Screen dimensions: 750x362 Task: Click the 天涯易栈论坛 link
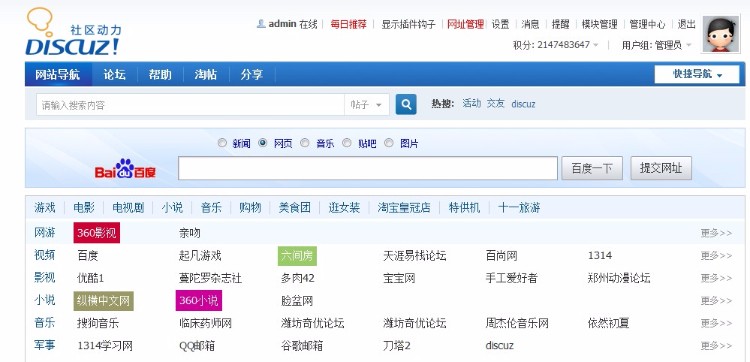pos(415,256)
